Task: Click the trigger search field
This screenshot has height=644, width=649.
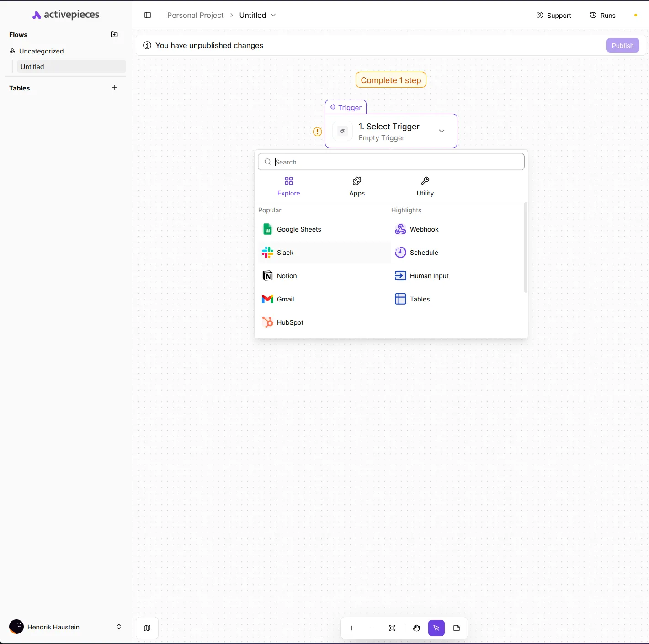Action: pyautogui.click(x=391, y=162)
